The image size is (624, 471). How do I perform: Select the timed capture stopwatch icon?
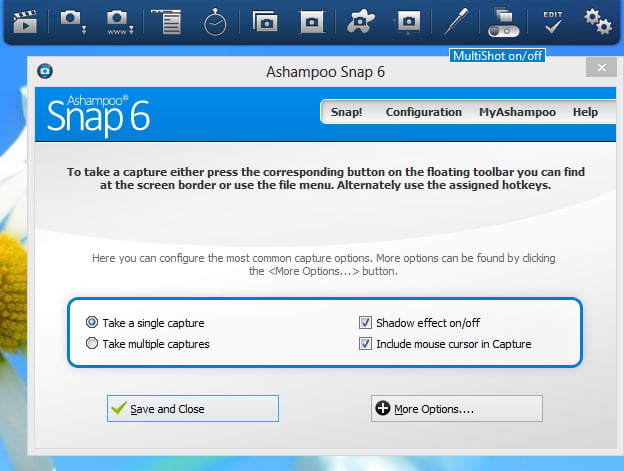point(215,22)
